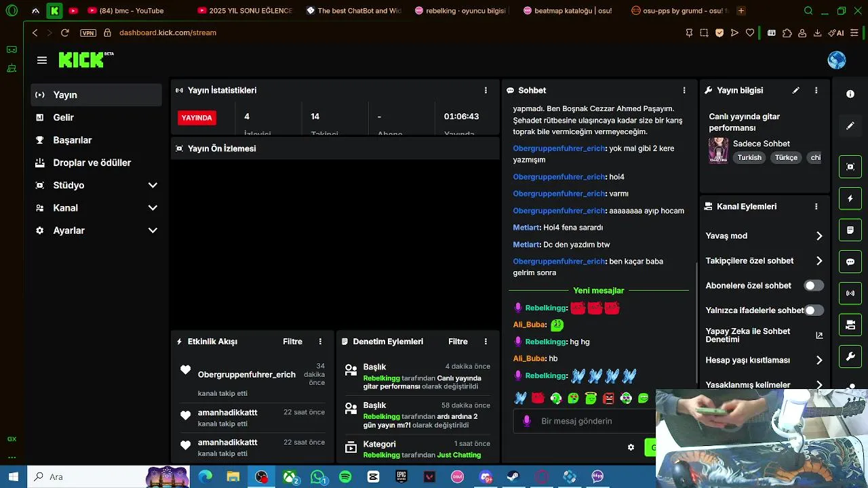Select Yayın in sidebar menu
Viewport: 868px width, 488px height.
point(96,95)
